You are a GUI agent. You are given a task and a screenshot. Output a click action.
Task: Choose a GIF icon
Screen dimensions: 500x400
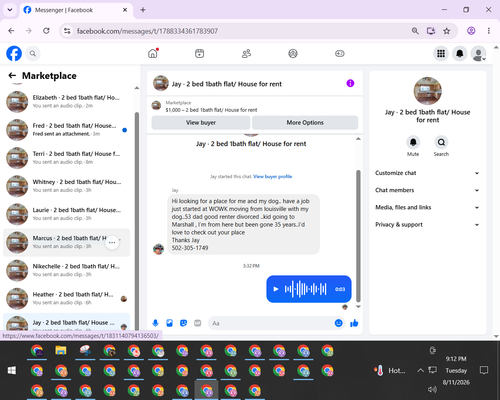tap(198, 323)
